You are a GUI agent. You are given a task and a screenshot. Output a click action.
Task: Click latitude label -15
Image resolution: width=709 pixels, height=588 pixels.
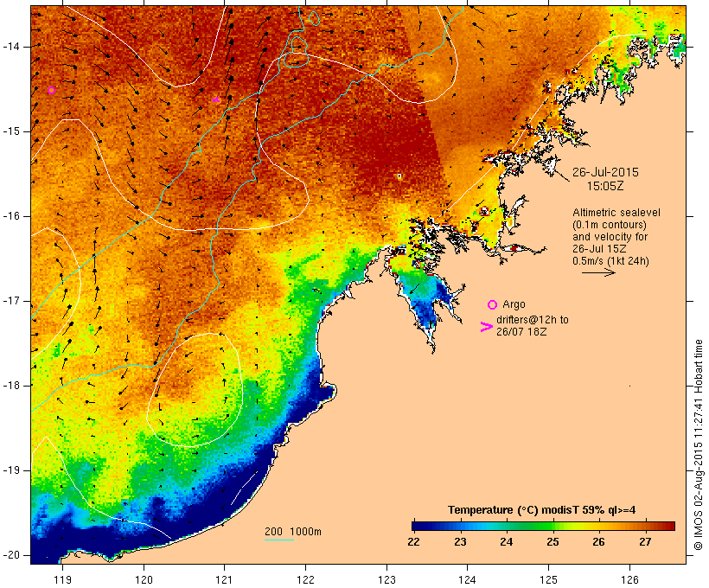click(x=10, y=131)
